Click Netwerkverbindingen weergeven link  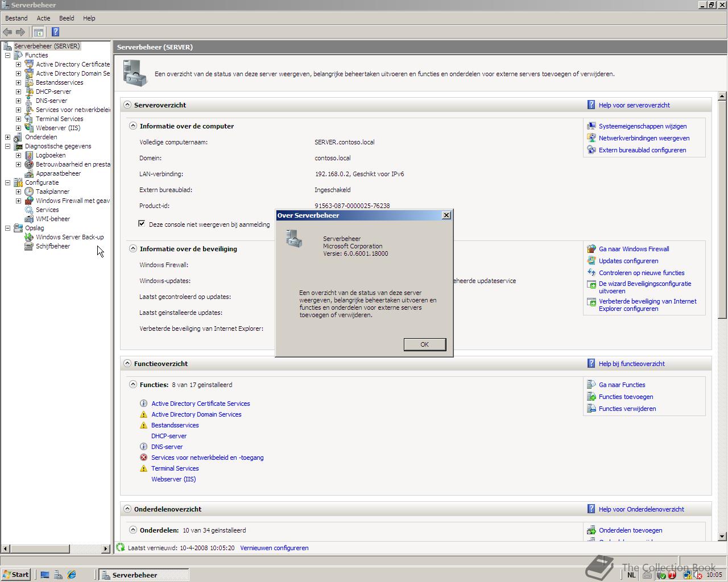(x=644, y=138)
